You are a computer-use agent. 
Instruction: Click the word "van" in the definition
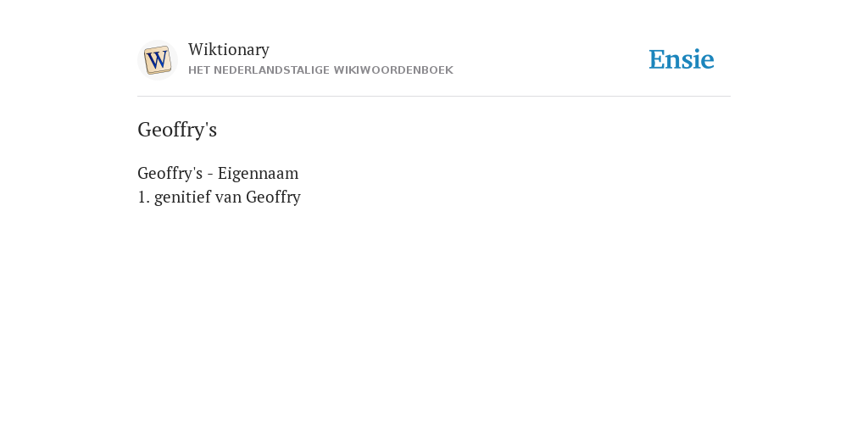click(x=228, y=198)
